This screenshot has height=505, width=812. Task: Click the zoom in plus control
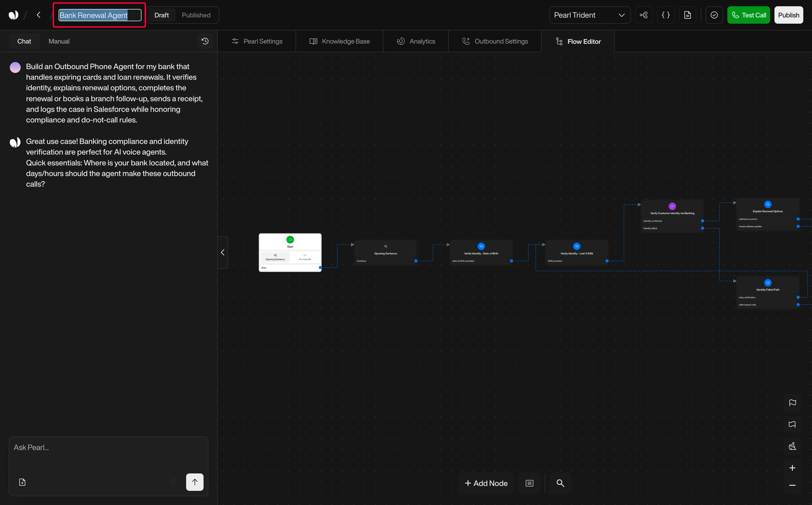pos(793,468)
